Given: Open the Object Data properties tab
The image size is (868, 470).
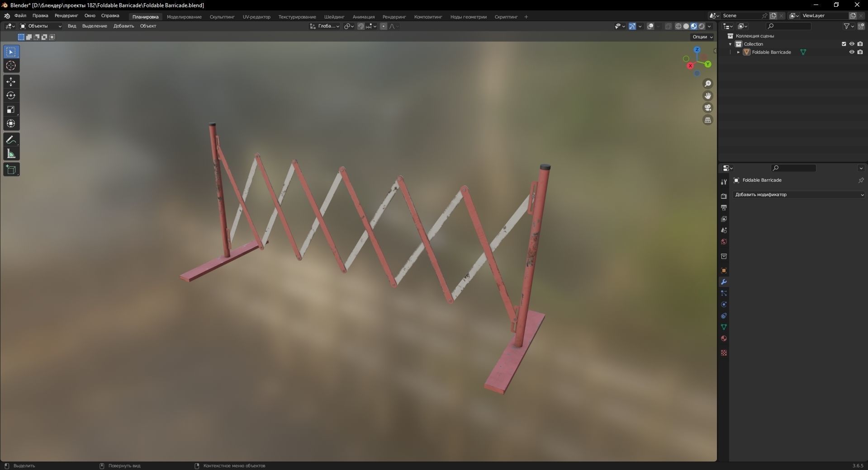Looking at the screenshot, I should click(724, 327).
